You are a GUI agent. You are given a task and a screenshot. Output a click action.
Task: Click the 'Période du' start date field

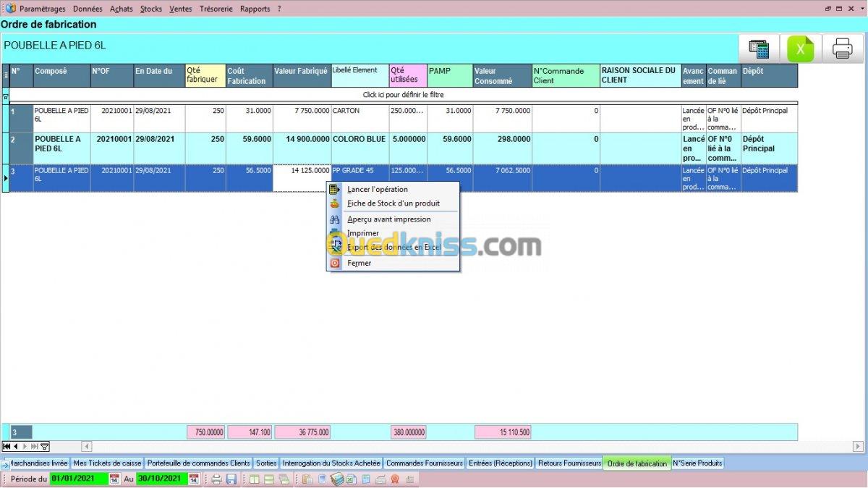pos(78,479)
